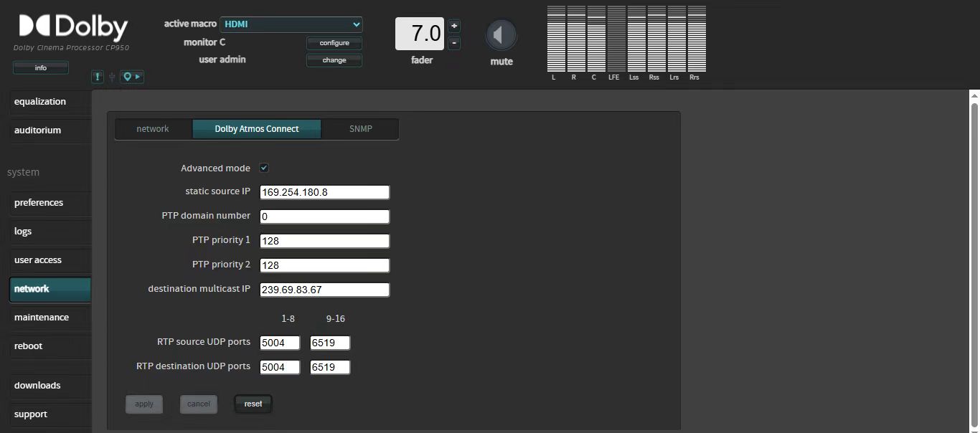Select the Dolby Atmos Connect tab

coord(257,129)
